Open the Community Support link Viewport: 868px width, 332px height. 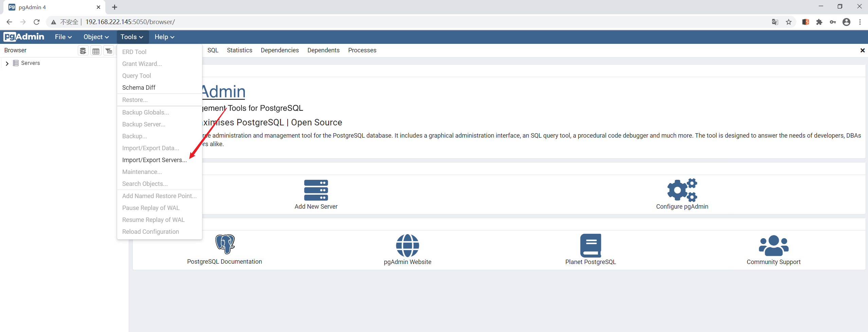pyautogui.click(x=774, y=262)
